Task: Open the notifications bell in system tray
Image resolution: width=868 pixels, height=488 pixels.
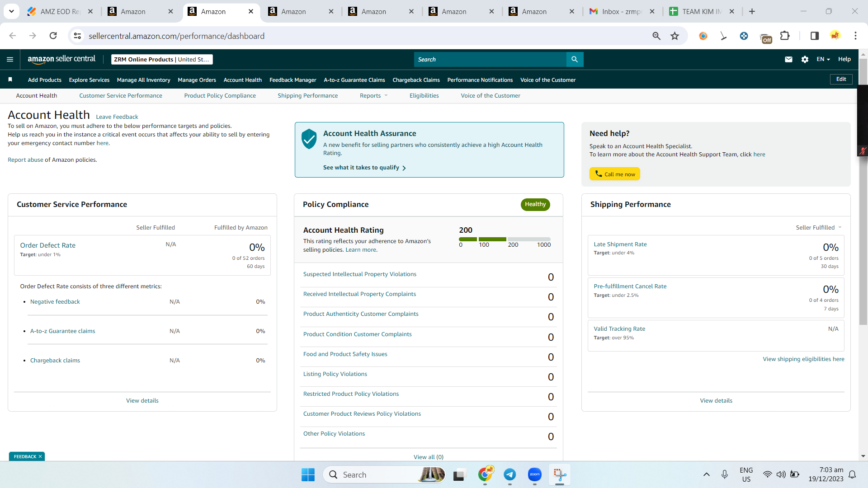Action: click(x=853, y=474)
